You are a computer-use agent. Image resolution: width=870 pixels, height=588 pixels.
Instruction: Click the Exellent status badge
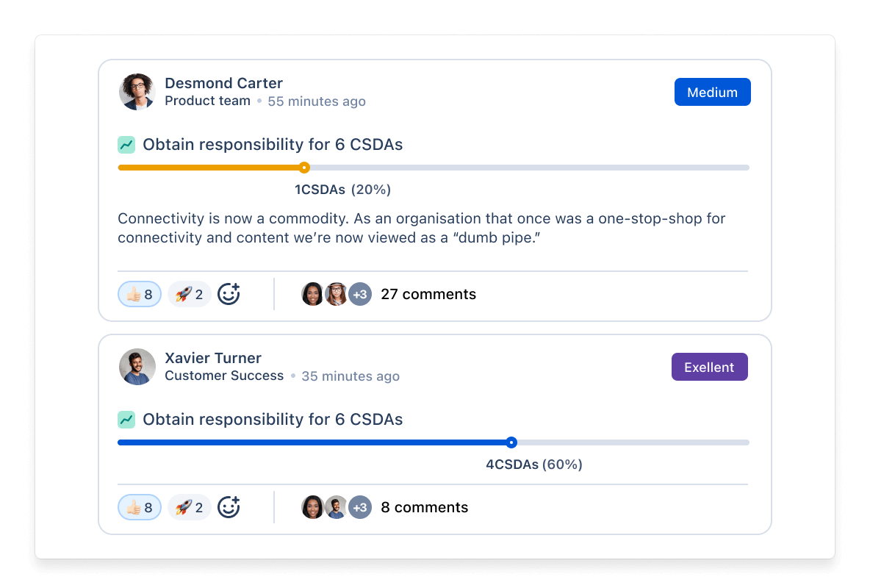(x=709, y=367)
